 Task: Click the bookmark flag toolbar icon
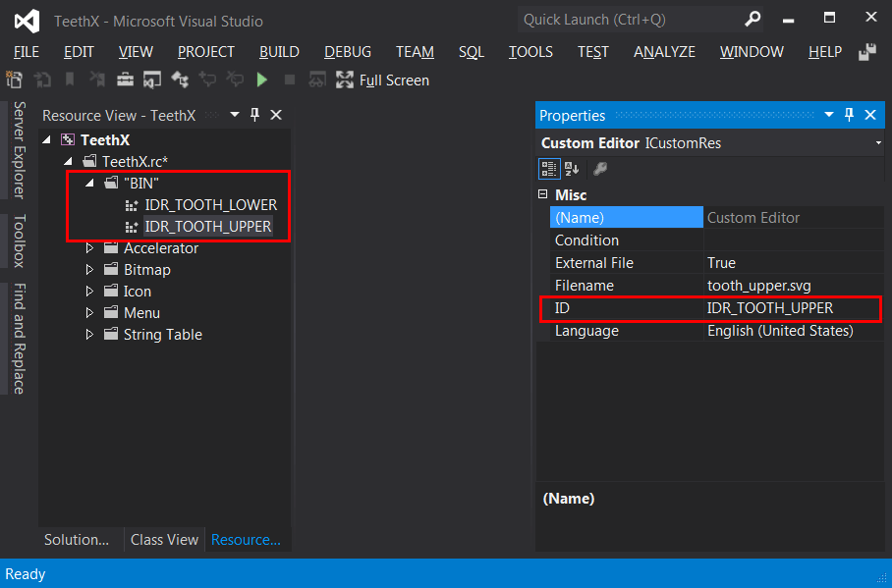(x=70, y=80)
